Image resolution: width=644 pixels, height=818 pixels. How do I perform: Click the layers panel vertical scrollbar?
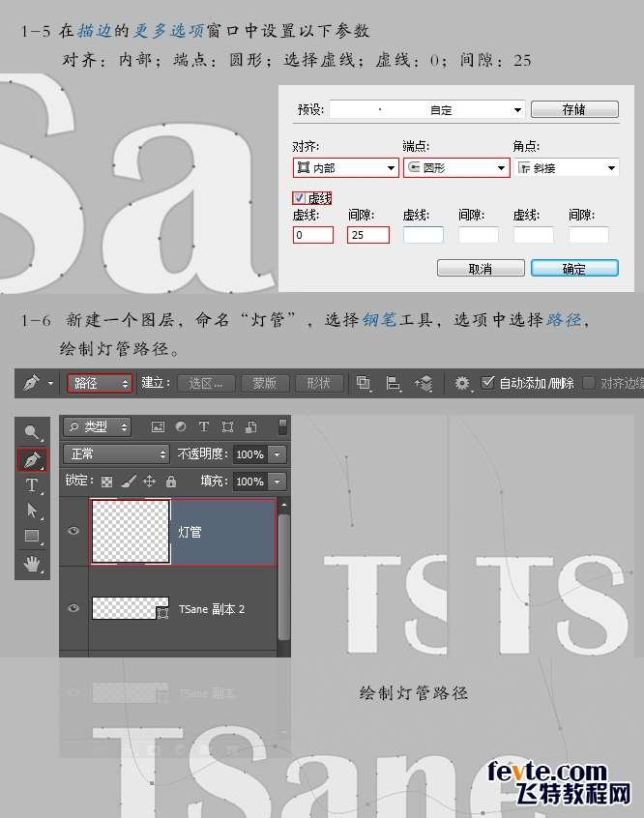click(284, 577)
